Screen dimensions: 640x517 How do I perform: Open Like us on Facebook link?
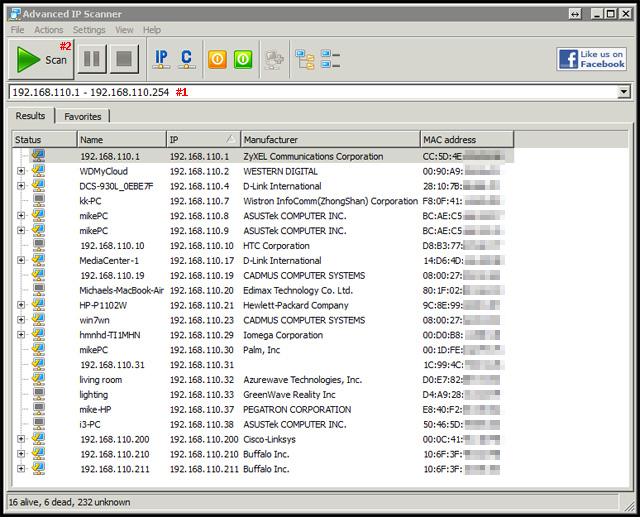[592, 59]
